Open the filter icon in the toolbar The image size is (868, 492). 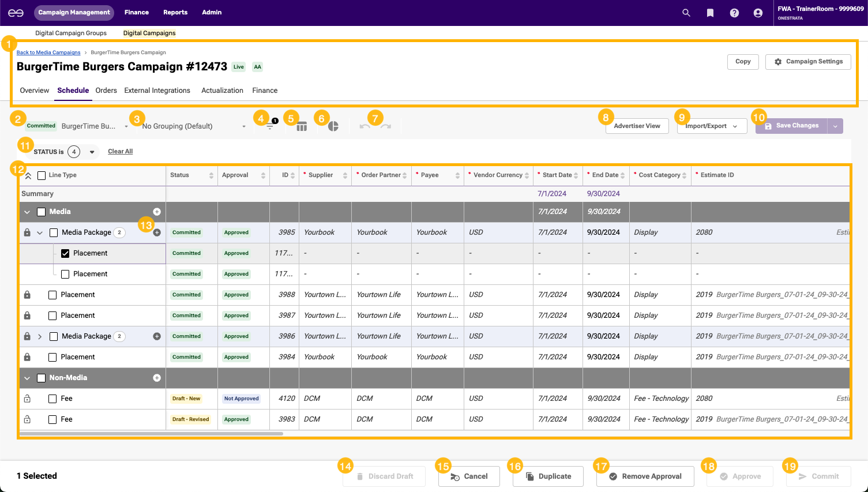270,126
